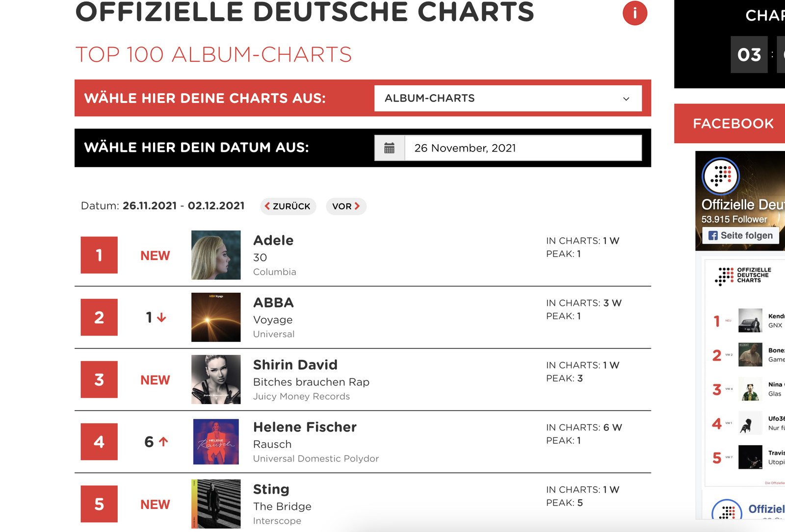Screen dimensions: 785x532
Task: Click the right chevron icon inside the VOR button
Action: tap(357, 206)
